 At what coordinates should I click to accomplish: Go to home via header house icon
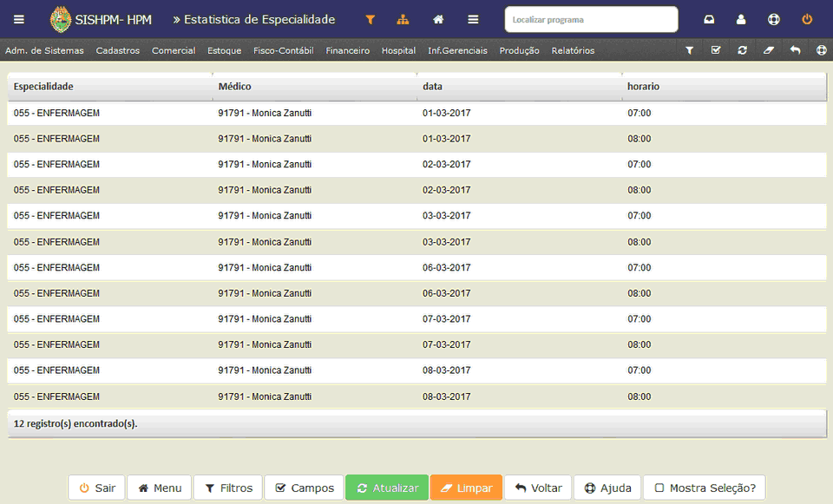coord(437,20)
